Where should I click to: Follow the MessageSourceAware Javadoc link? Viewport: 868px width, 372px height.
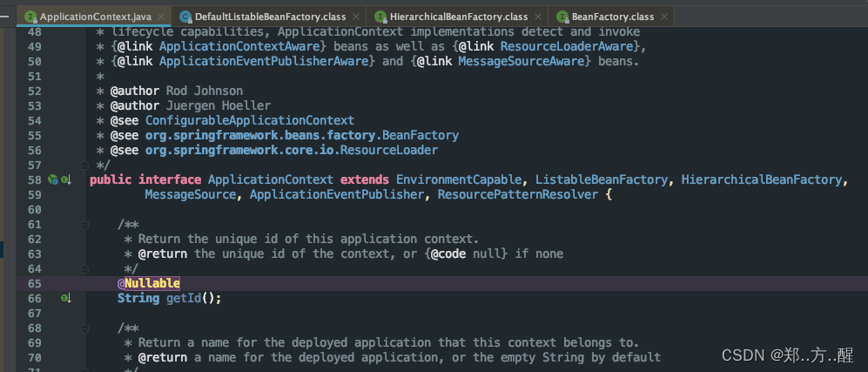point(521,61)
